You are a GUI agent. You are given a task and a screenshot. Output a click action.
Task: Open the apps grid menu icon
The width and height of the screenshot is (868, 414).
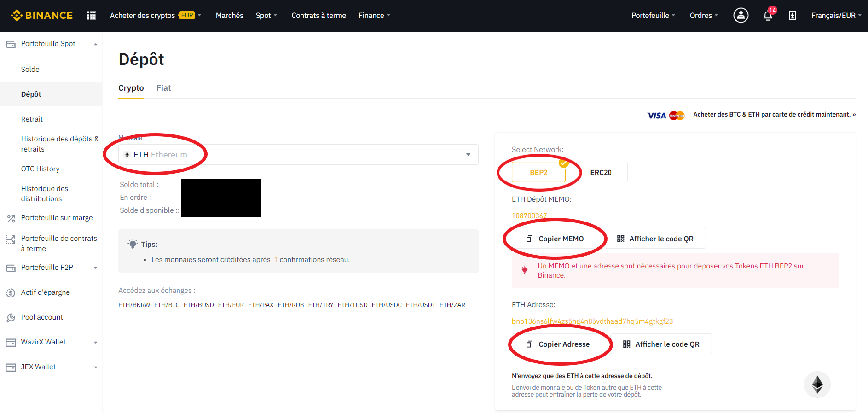[x=91, y=16]
